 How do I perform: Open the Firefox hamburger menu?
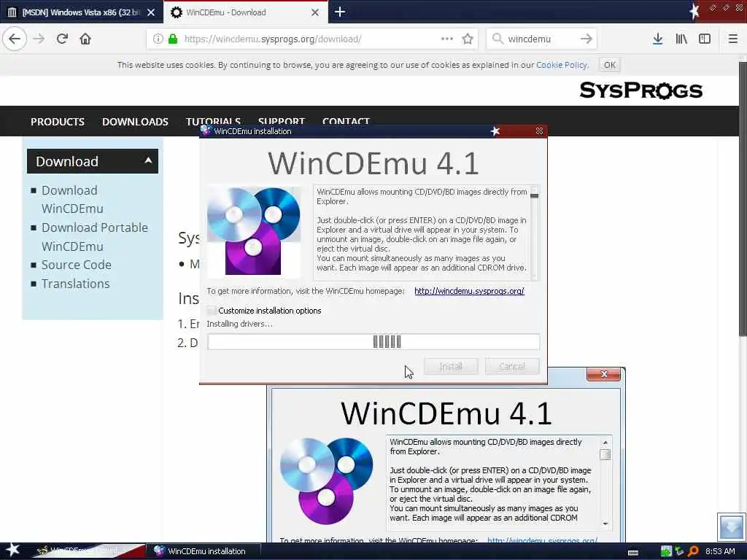coord(732,39)
